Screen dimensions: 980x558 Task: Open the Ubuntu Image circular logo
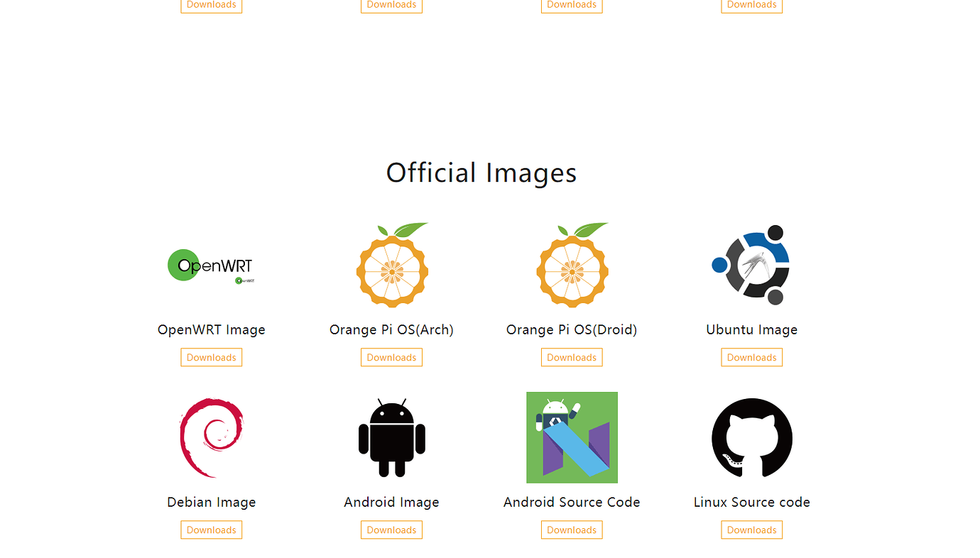click(751, 265)
